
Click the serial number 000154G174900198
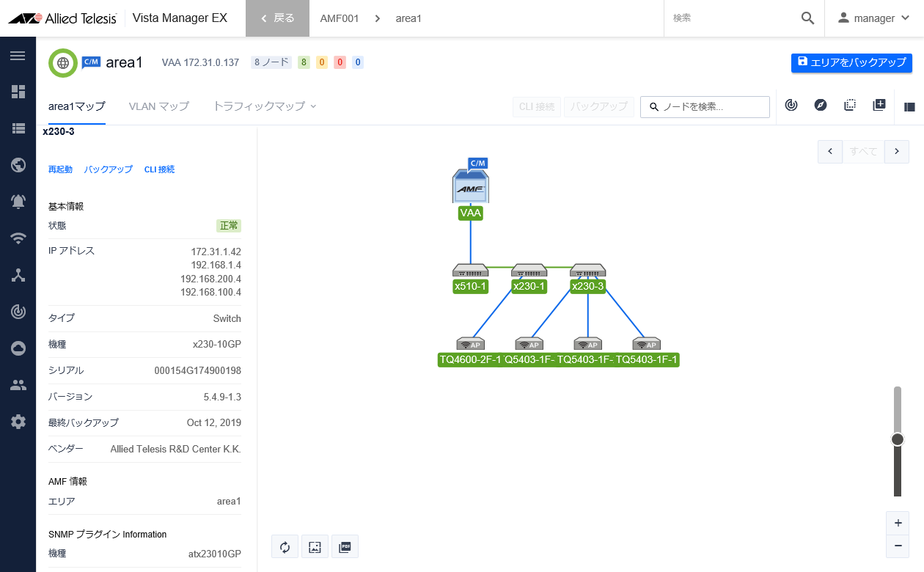coord(198,370)
